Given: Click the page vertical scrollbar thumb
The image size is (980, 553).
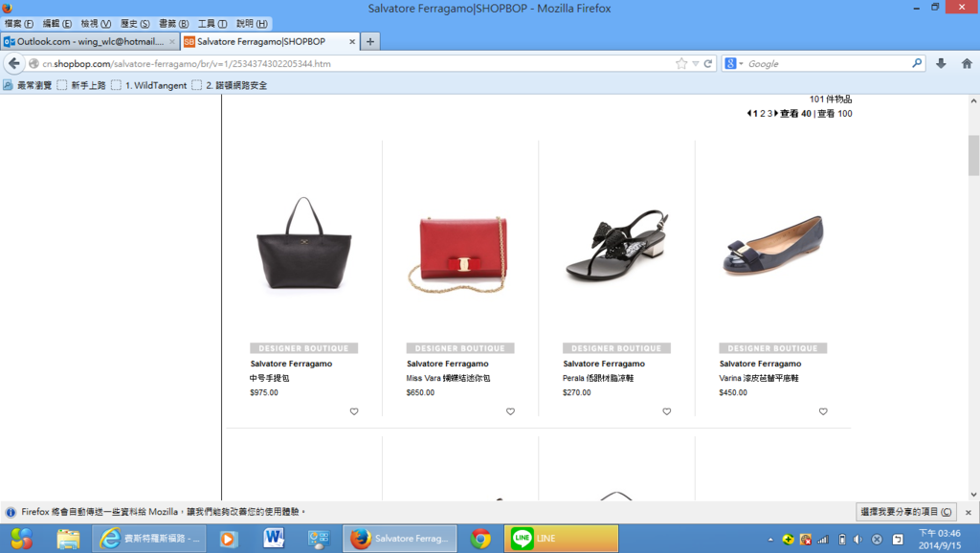Looking at the screenshot, I should pos(973,155).
